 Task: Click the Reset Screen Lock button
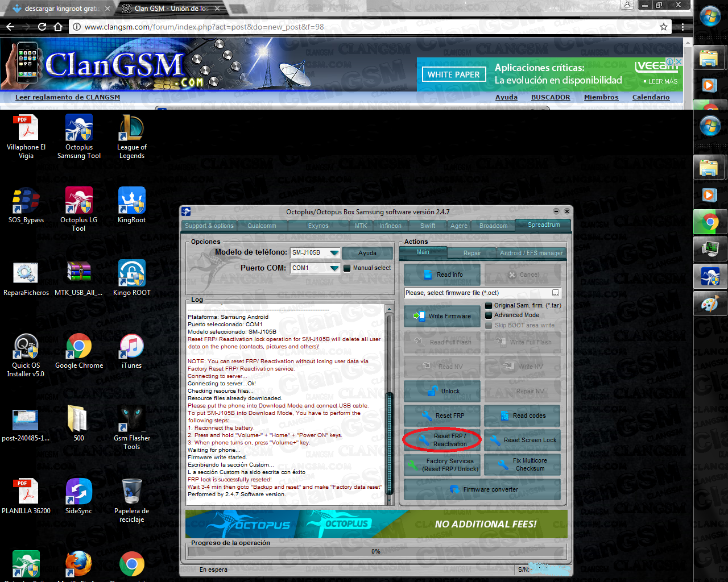pyautogui.click(x=523, y=440)
